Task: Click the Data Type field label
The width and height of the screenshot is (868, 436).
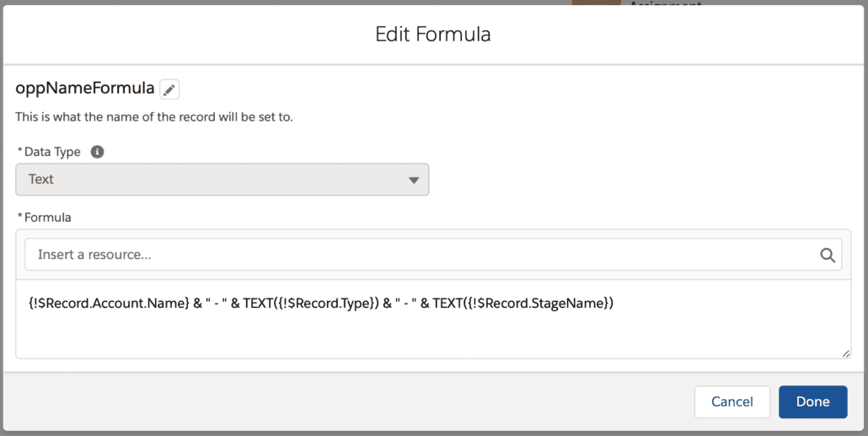Action: 52,151
